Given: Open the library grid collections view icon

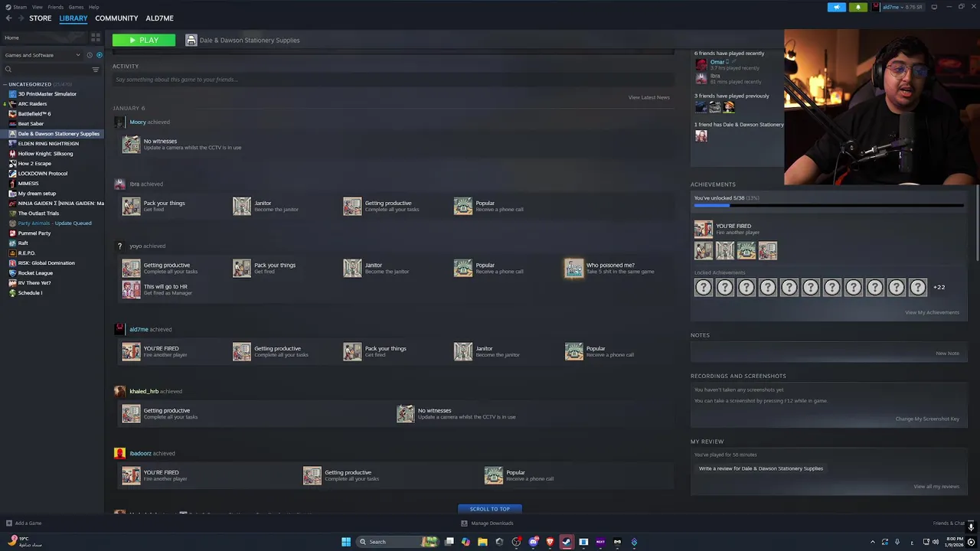Looking at the screenshot, I should coord(96,37).
